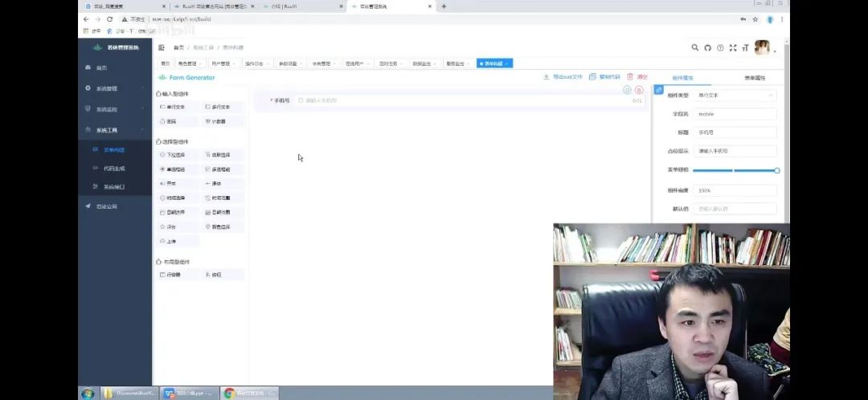The width and height of the screenshot is (868, 400).
Task: Open the header search magnifier icon
Action: click(x=694, y=47)
